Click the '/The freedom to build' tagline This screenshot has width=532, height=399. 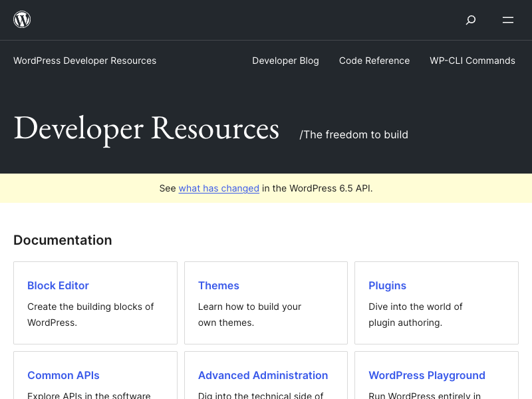[354, 135]
